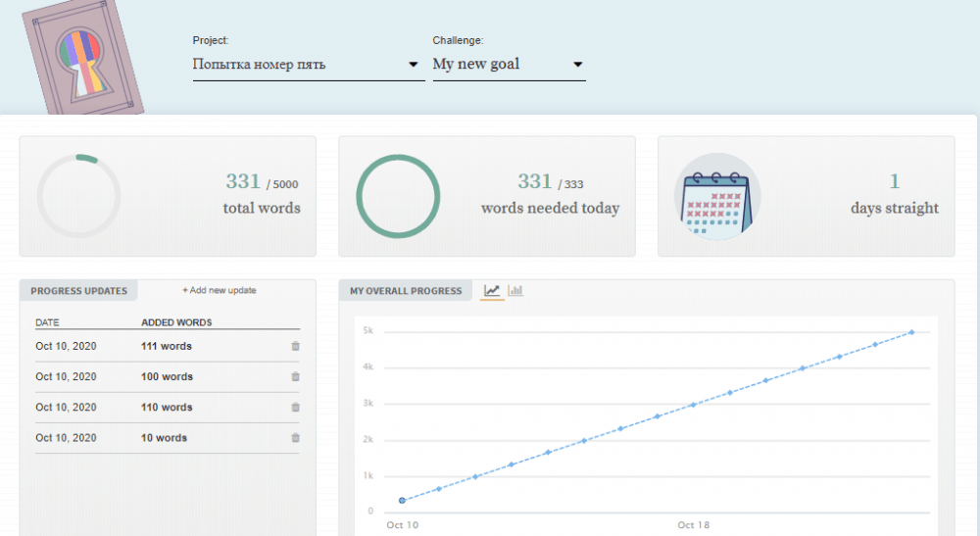Click the calendar streak icon
Viewport: 980px width, 536px height.
[x=717, y=196]
